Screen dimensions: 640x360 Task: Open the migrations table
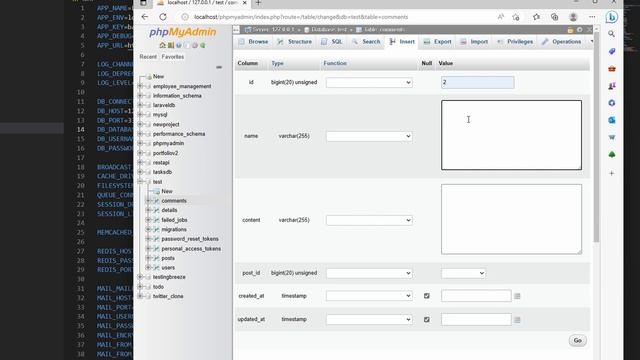pyautogui.click(x=174, y=229)
